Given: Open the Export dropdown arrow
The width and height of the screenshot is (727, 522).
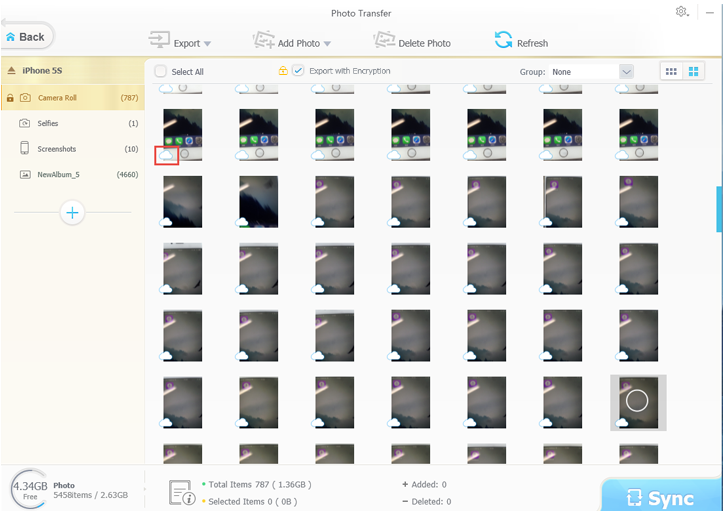Looking at the screenshot, I should tap(207, 44).
